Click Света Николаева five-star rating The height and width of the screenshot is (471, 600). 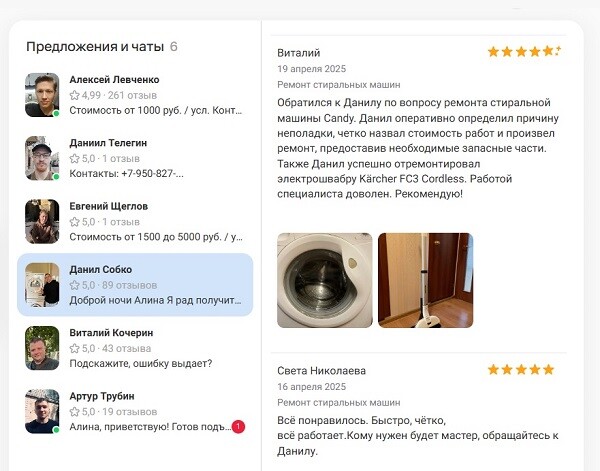[x=520, y=370]
